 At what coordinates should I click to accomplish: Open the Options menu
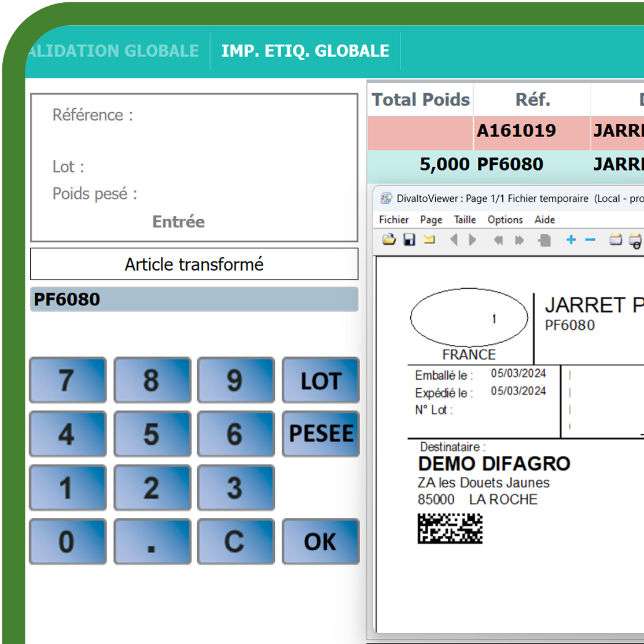click(505, 220)
